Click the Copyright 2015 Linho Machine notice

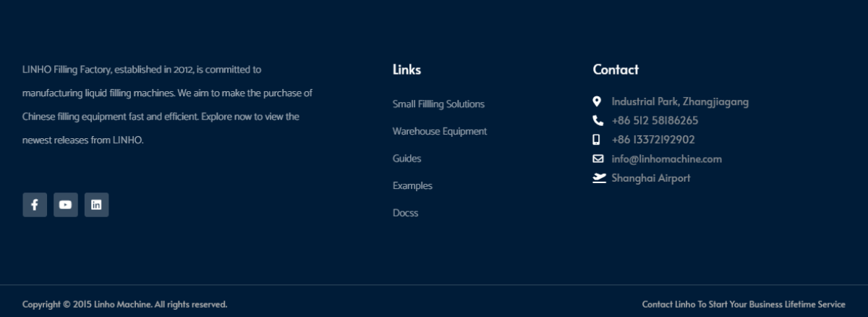tap(124, 304)
